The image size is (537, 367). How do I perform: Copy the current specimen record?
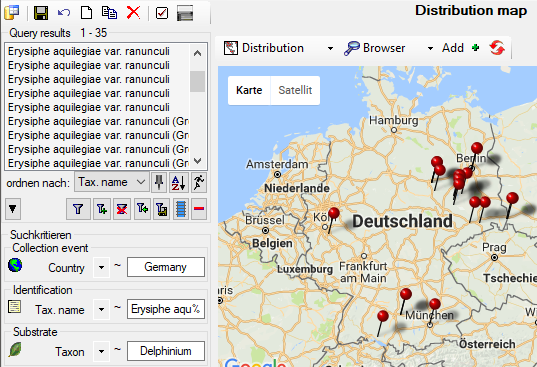[x=109, y=13]
